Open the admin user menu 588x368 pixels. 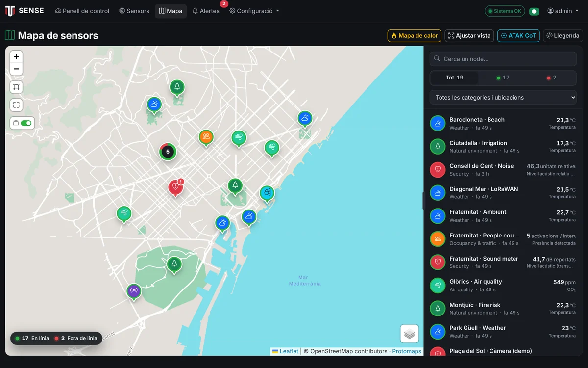click(x=563, y=11)
